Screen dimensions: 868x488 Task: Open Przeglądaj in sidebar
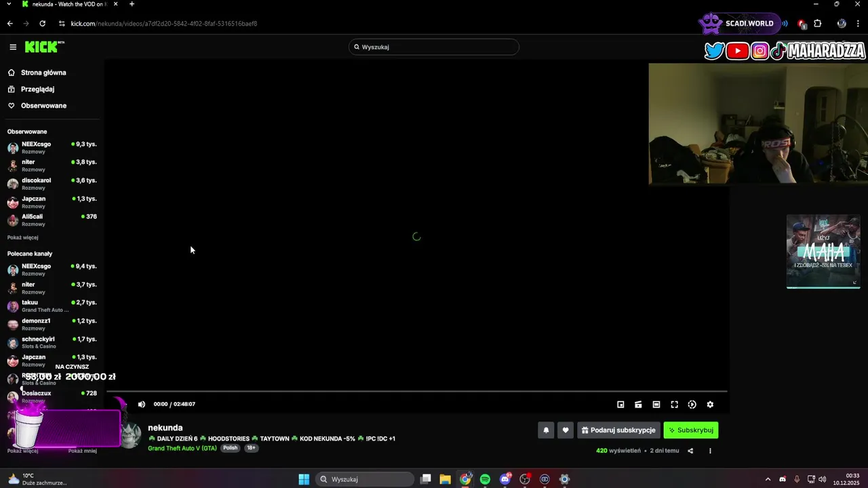point(31,89)
